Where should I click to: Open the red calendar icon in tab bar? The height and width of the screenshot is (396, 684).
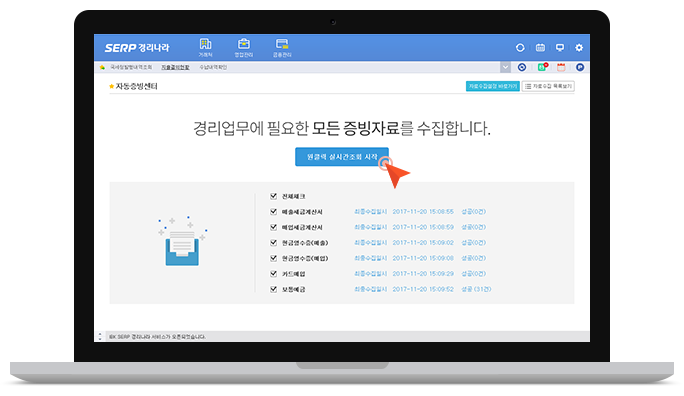coord(561,67)
